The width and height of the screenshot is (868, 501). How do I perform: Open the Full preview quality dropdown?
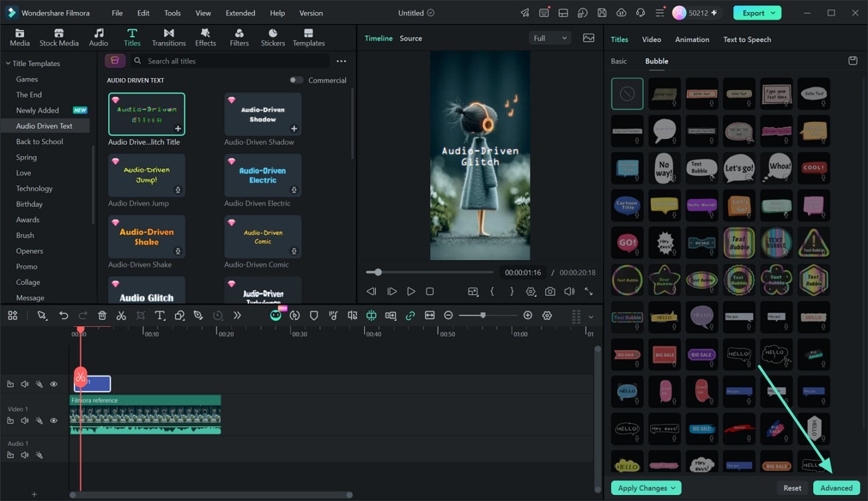tap(550, 38)
